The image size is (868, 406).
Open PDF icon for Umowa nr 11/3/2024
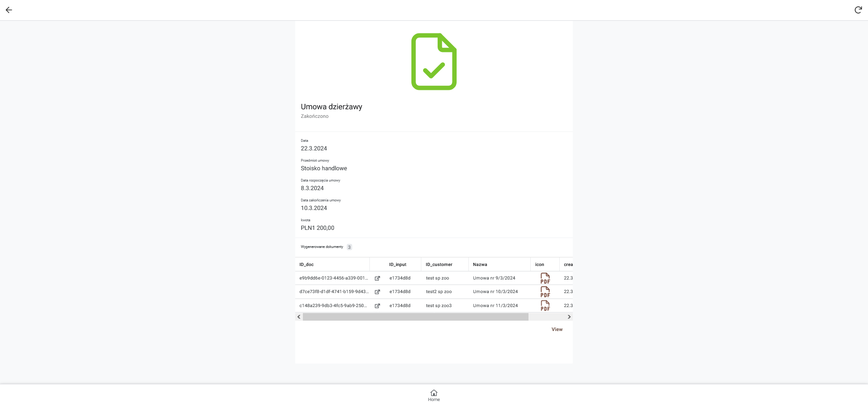545,306
